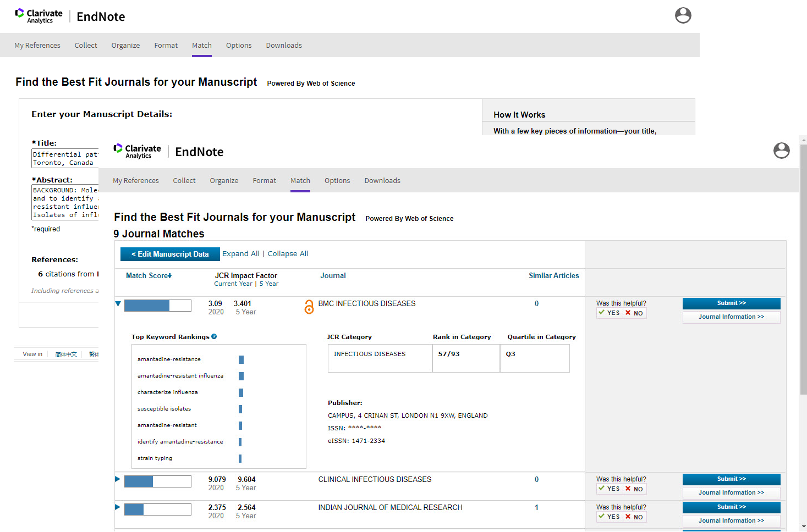
Task: Expand Clinical Infectious Diseases row triangle
Action: tap(117, 479)
